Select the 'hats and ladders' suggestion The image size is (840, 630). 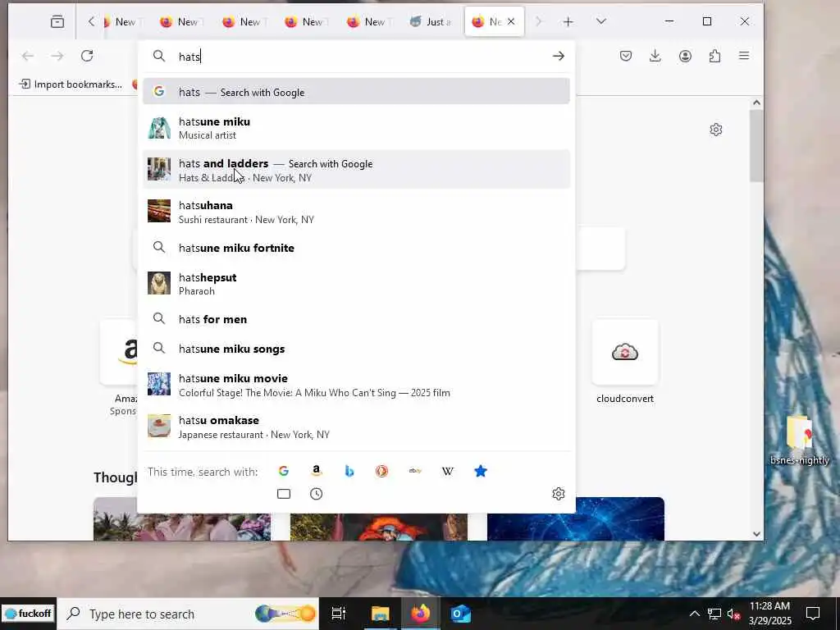356,170
